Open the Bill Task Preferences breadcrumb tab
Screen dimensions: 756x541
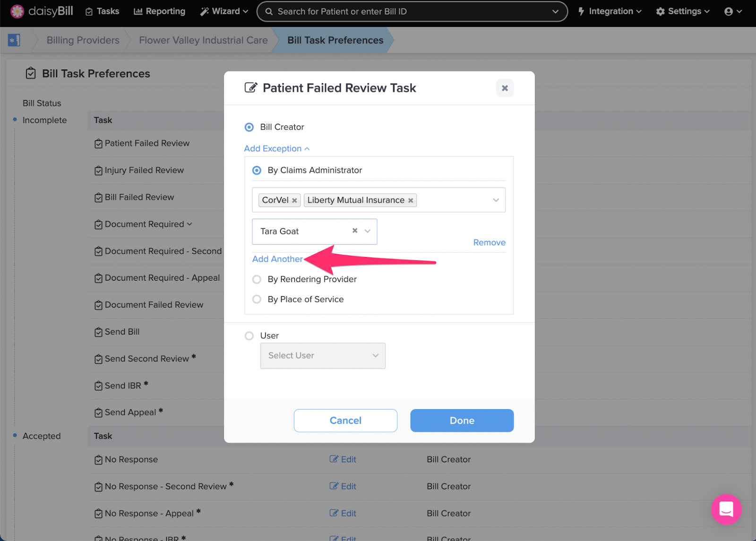335,40
